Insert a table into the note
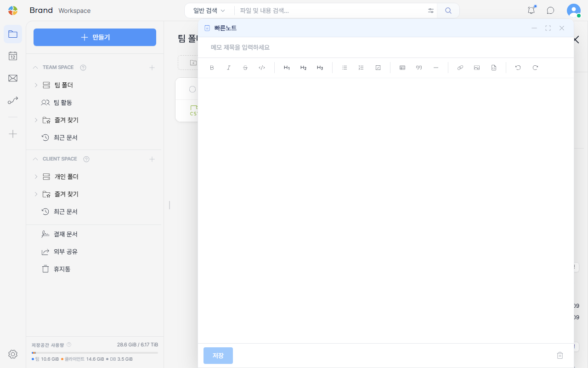The width and height of the screenshot is (588, 368). click(x=402, y=68)
